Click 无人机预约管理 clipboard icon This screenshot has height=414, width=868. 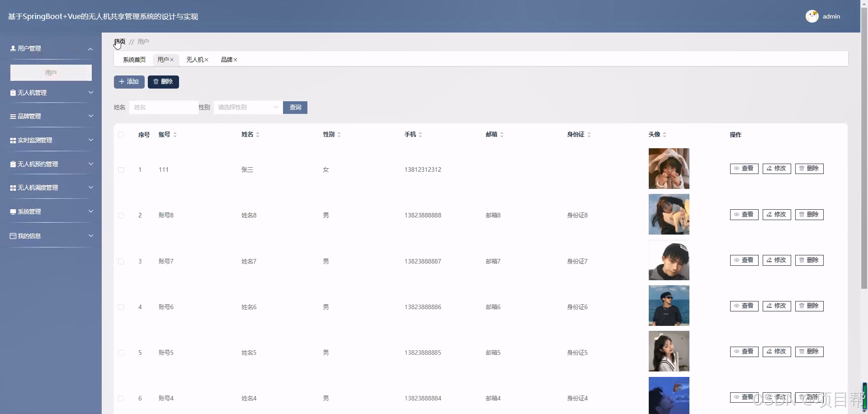pyautogui.click(x=13, y=164)
